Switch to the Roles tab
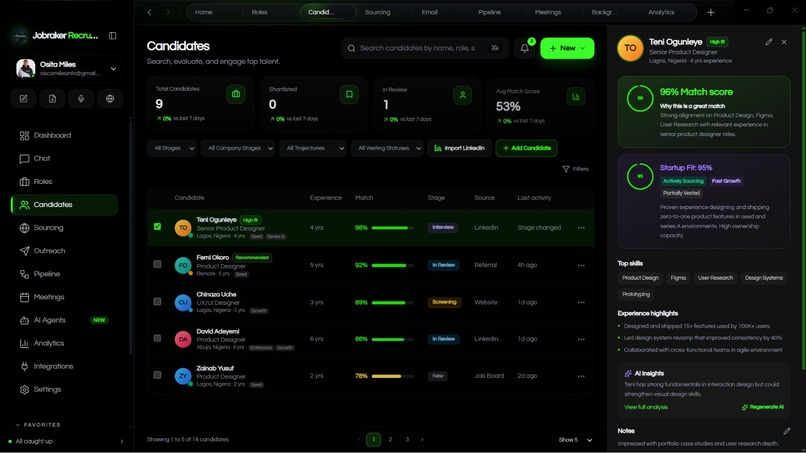Screen dimensions: 806x453 (260, 12)
